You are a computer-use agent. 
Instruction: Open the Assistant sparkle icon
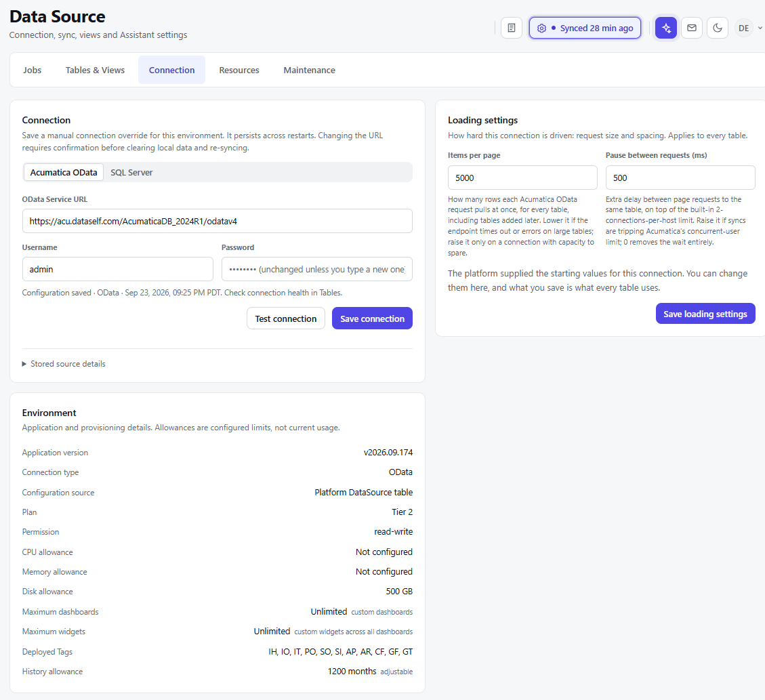(666, 28)
